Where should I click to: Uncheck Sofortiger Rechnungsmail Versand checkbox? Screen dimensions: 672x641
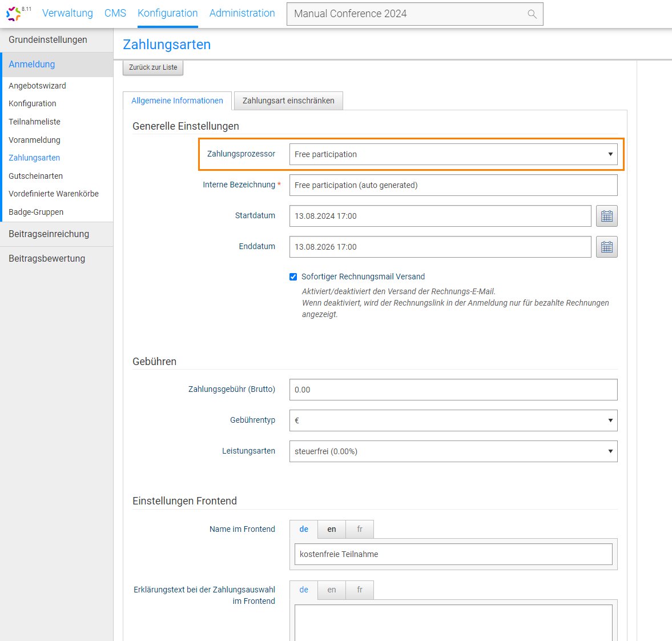click(x=293, y=277)
